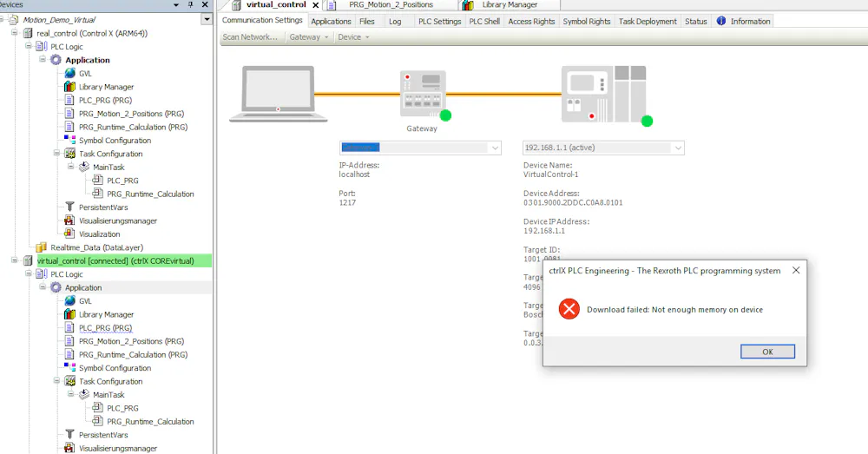The image size is (868, 454).
Task: Collapse the bold Application node
Action: [43, 59]
